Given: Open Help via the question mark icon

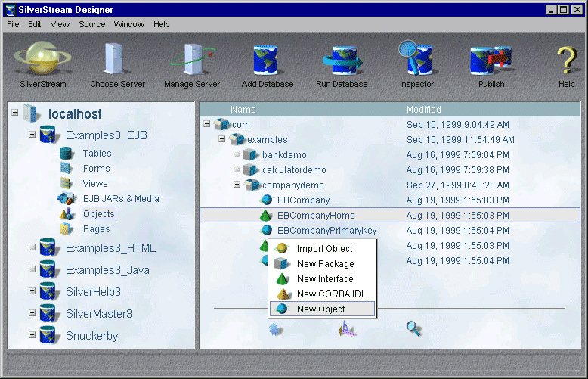Looking at the screenshot, I should pos(567,60).
